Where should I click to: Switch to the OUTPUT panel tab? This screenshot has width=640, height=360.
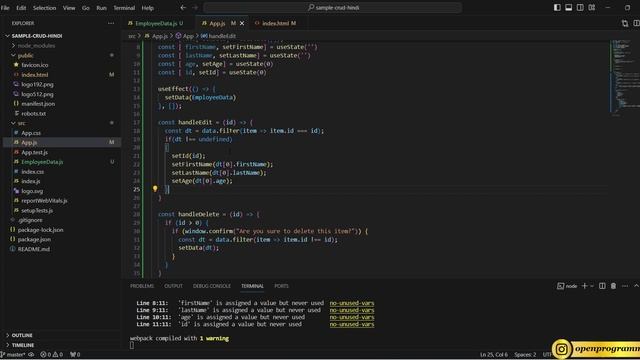(173, 286)
